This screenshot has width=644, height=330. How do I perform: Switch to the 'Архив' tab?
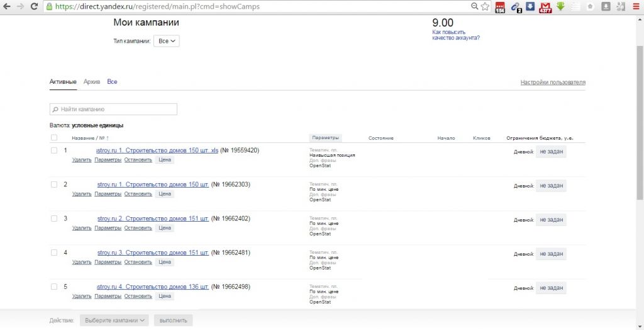coord(92,82)
